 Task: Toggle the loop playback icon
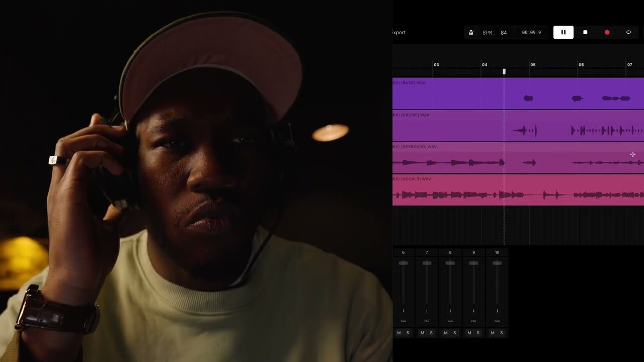(x=628, y=32)
